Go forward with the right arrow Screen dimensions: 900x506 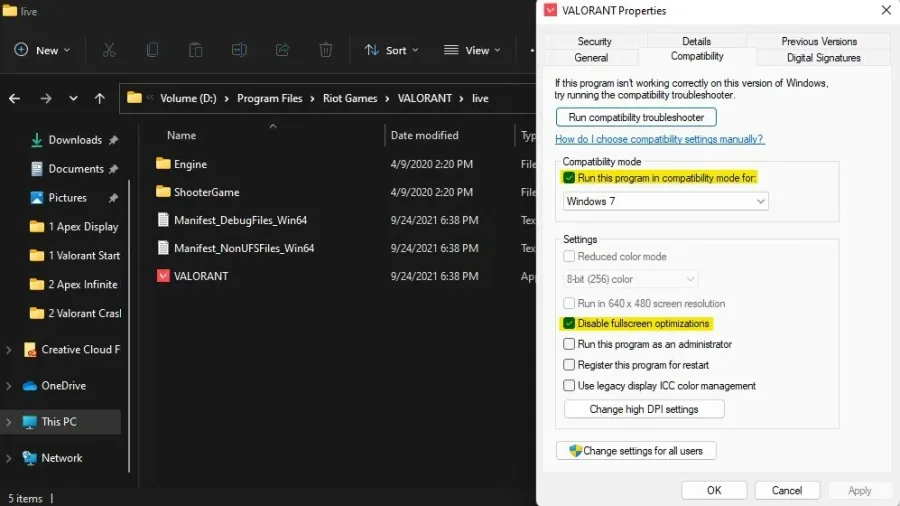tap(46, 99)
